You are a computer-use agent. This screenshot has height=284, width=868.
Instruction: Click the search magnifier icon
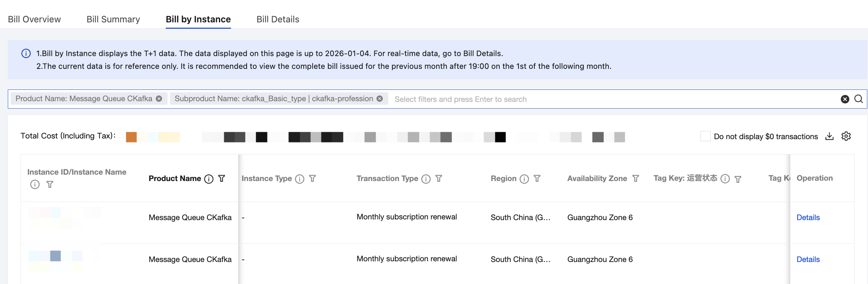858,99
